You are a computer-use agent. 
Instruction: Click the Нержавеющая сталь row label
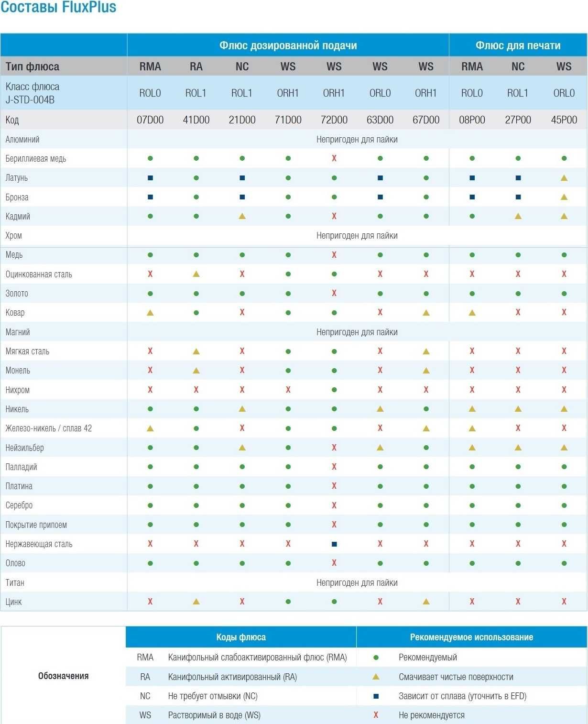click(39, 544)
